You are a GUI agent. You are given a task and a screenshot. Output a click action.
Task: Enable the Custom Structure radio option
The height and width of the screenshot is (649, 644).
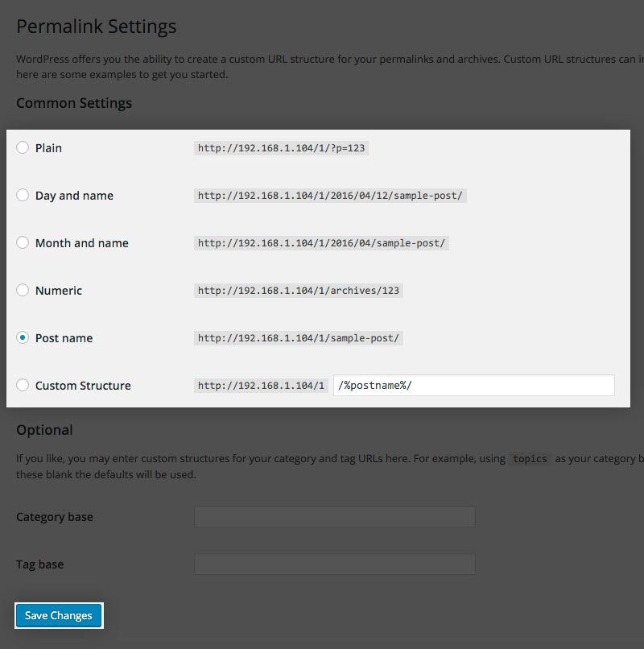pos(23,385)
